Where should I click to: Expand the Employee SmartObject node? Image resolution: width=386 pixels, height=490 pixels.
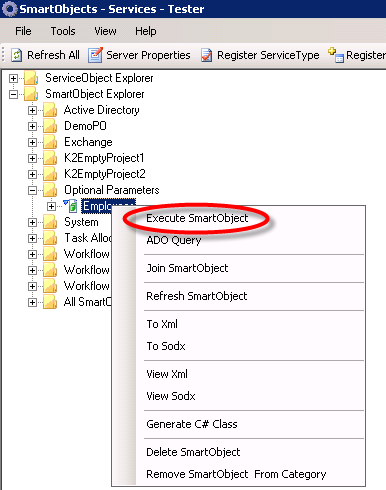(x=51, y=206)
